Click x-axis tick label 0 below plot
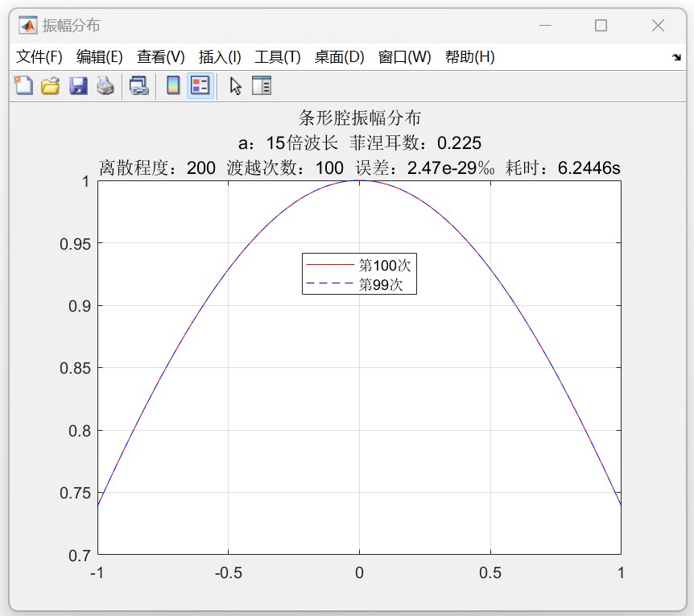Image resolution: width=694 pixels, height=616 pixels. tap(359, 573)
